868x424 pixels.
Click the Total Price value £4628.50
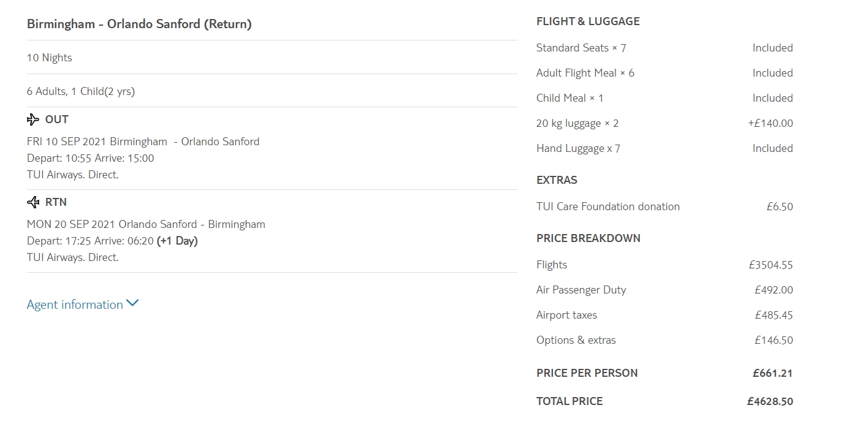click(x=770, y=401)
